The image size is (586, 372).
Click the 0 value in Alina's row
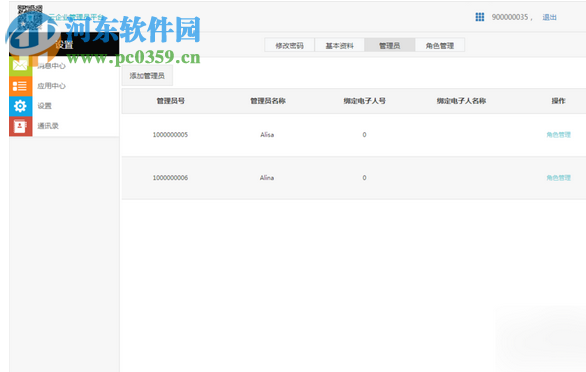[364, 178]
